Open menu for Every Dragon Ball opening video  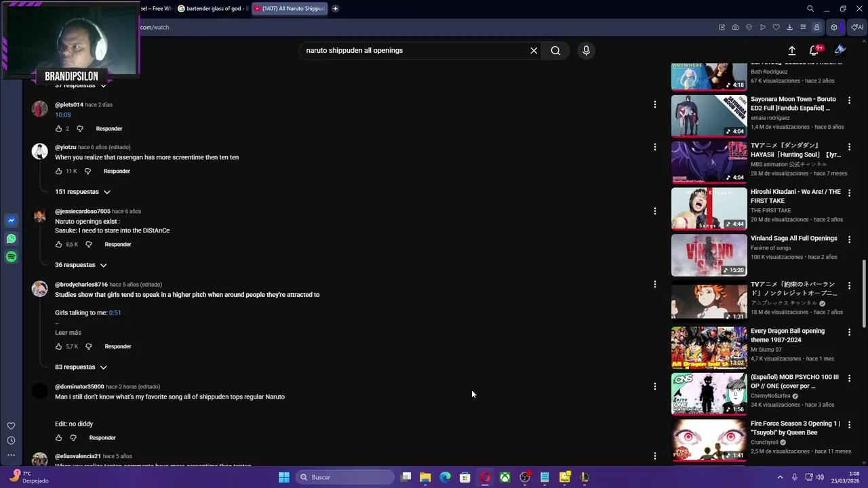pos(849,332)
